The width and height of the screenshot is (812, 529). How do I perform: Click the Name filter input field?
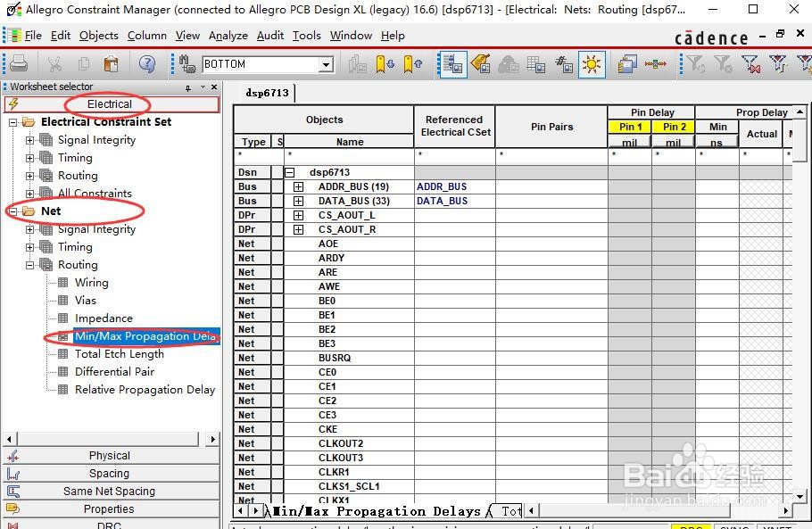pos(349,155)
